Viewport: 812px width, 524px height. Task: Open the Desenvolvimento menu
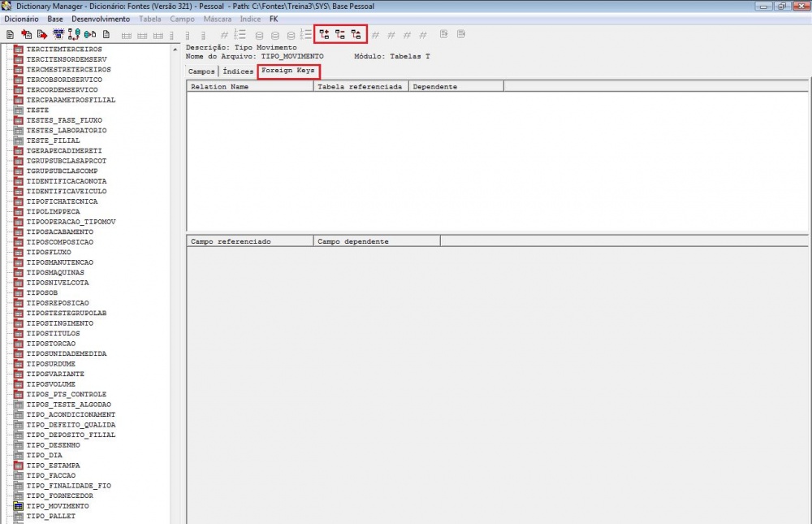100,18
